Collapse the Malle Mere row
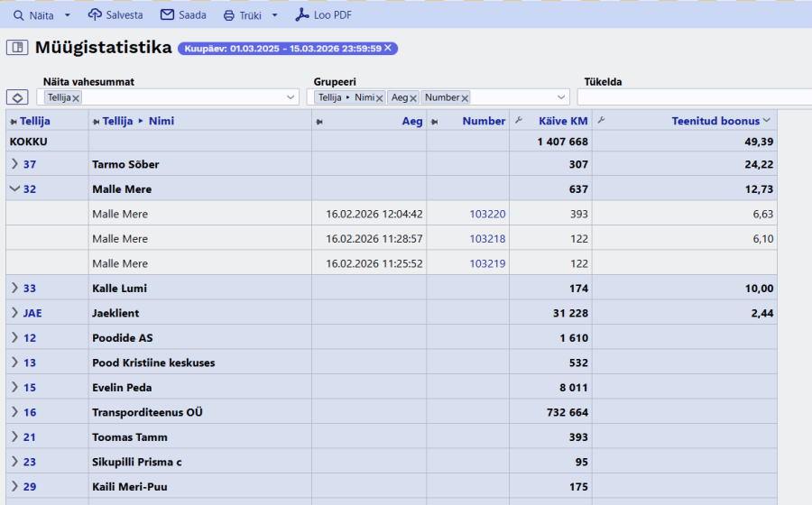The height and width of the screenshot is (505, 812). tap(14, 189)
